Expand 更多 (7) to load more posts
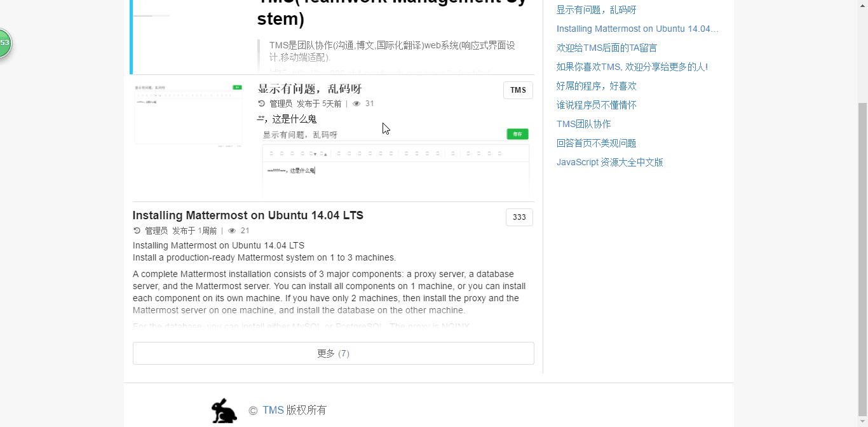The width and height of the screenshot is (868, 427). click(x=333, y=353)
